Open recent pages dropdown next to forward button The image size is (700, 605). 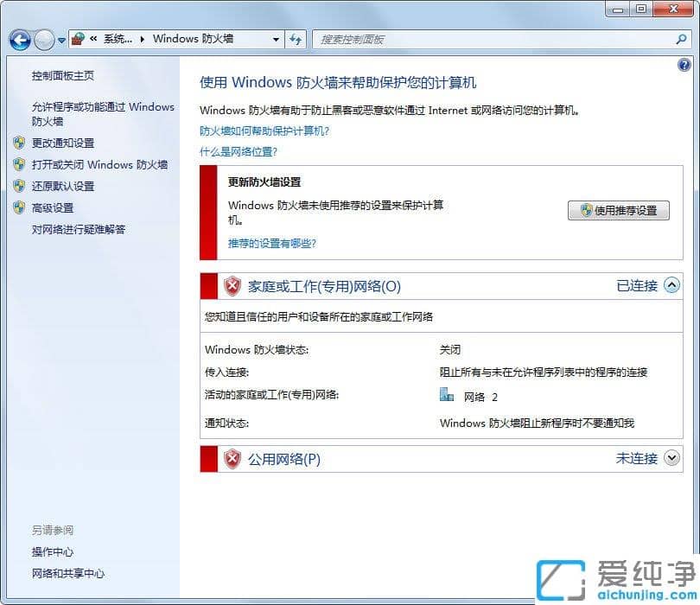point(62,40)
